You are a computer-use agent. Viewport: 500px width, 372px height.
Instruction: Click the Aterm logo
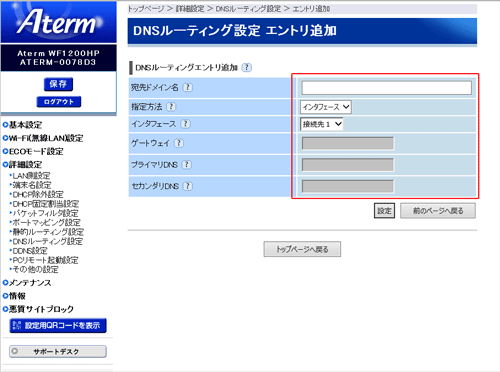[59, 22]
